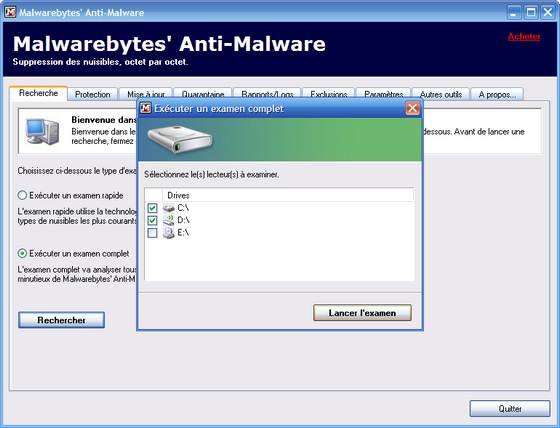Check the E:\ drive checkbox
Screen dimensions: 560x428
click(x=152, y=233)
